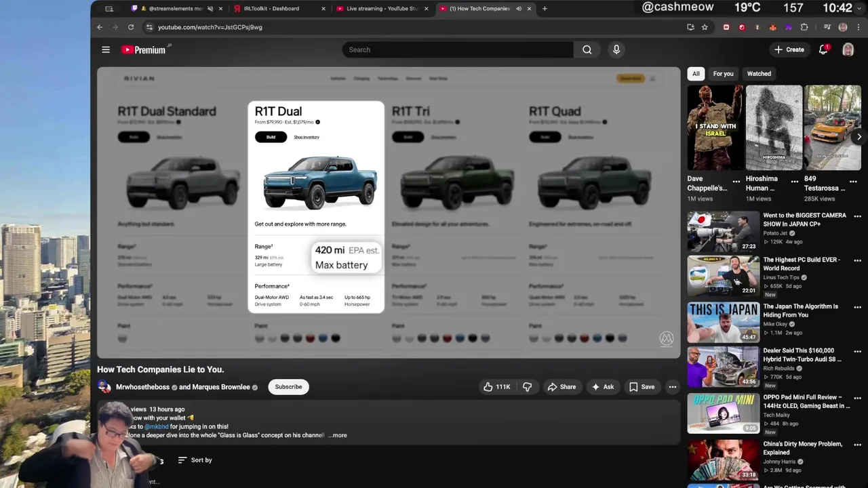Open the Hiroshima Human short thumbnail
This screenshot has height=488, width=868.
click(774, 127)
